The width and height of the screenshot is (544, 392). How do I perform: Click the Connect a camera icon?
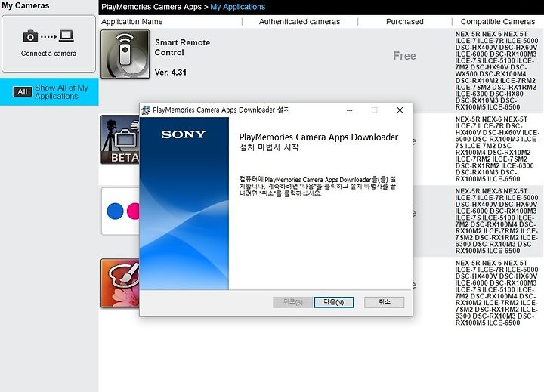click(48, 36)
